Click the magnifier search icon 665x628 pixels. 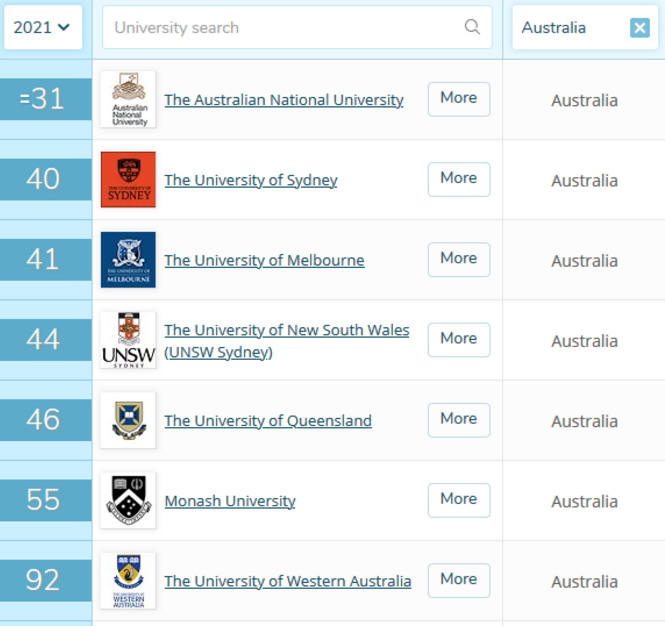[x=472, y=27]
